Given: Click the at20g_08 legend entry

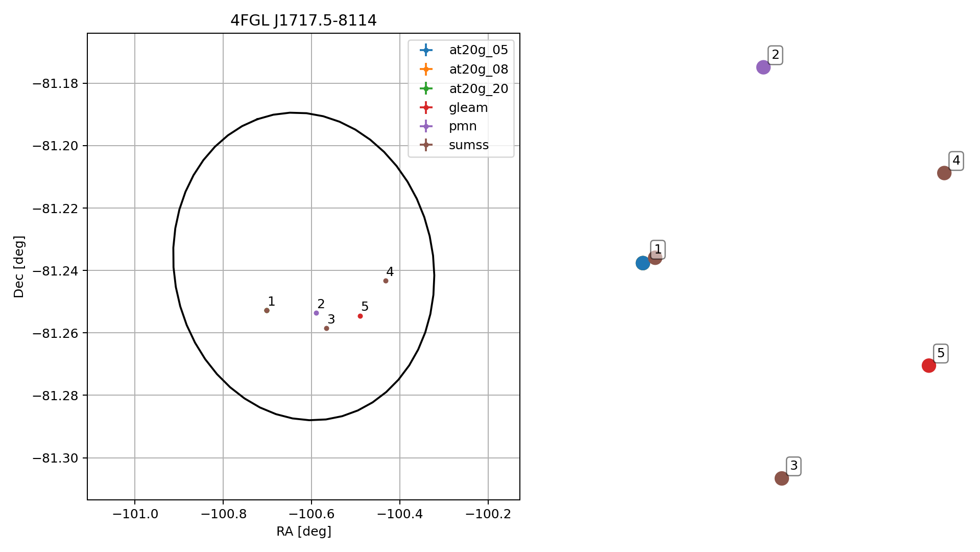Looking at the screenshot, I should click(x=463, y=69).
